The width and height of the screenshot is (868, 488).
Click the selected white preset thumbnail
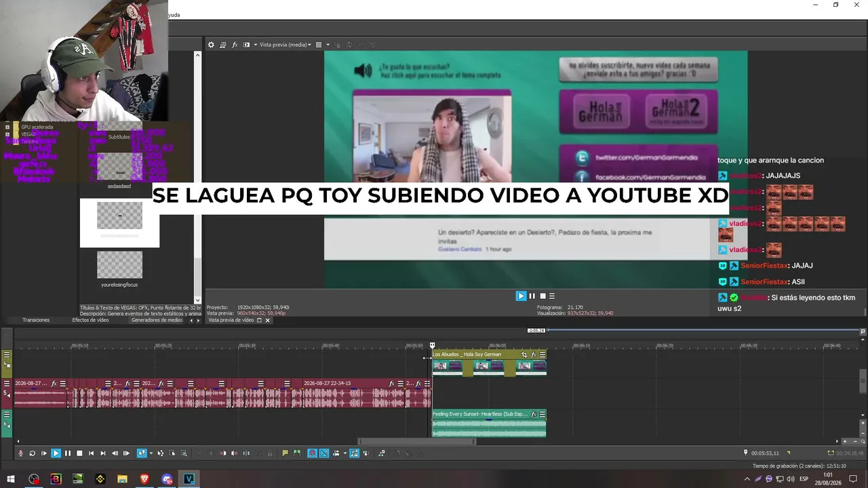(x=119, y=216)
